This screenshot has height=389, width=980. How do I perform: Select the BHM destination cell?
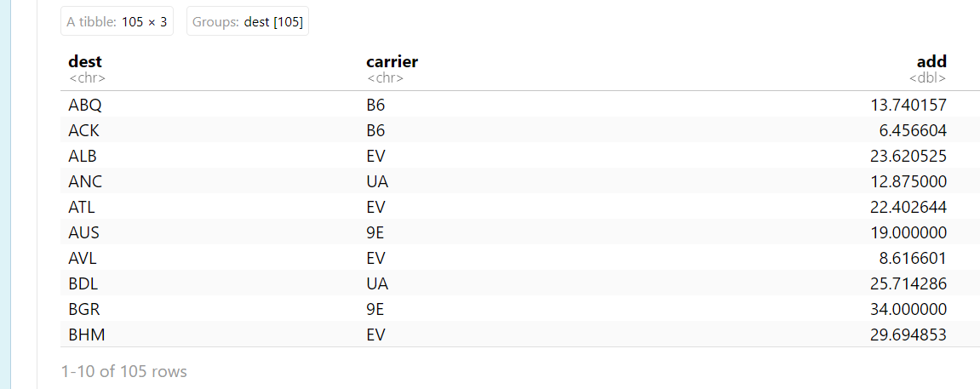pyautogui.click(x=87, y=335)
